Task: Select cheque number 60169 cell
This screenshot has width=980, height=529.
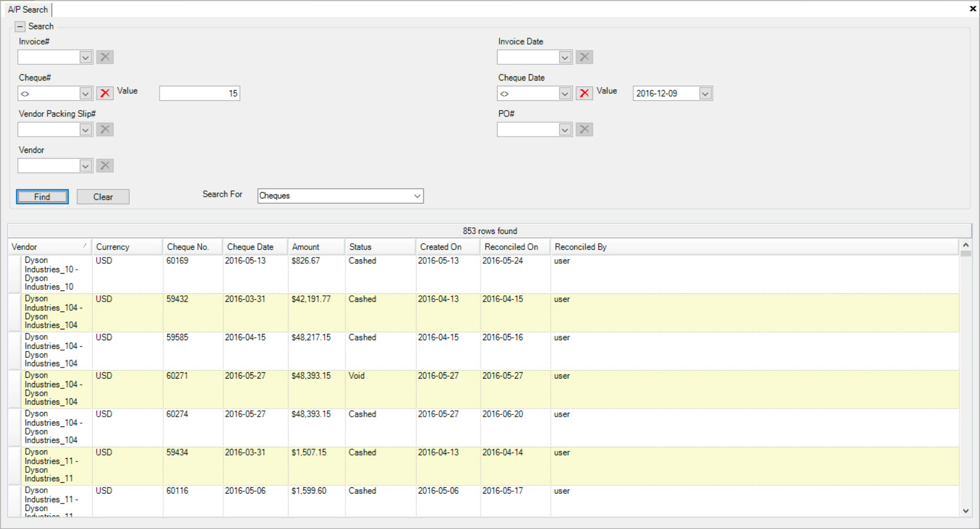Action: click(x=193, y=274)
